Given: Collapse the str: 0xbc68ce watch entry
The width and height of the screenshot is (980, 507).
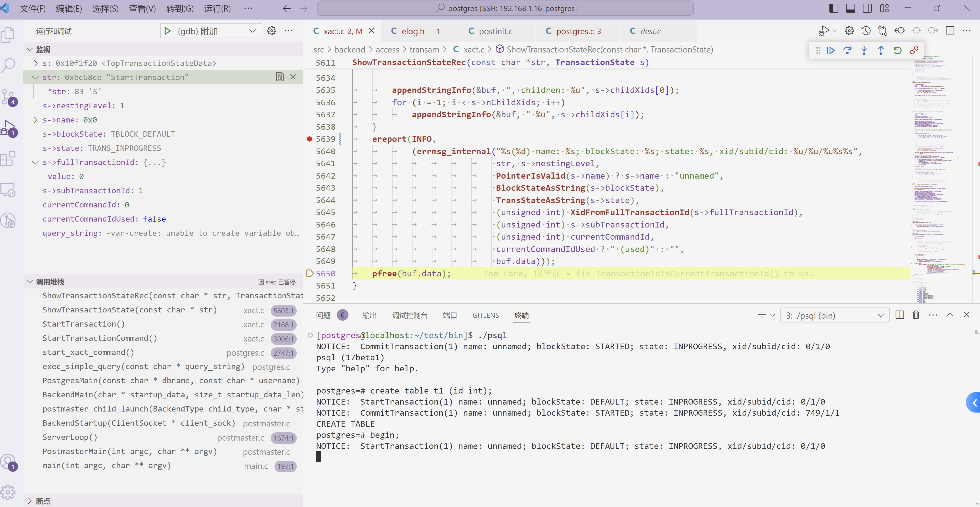Looking at the screenshot, I should tap(36, 77).
